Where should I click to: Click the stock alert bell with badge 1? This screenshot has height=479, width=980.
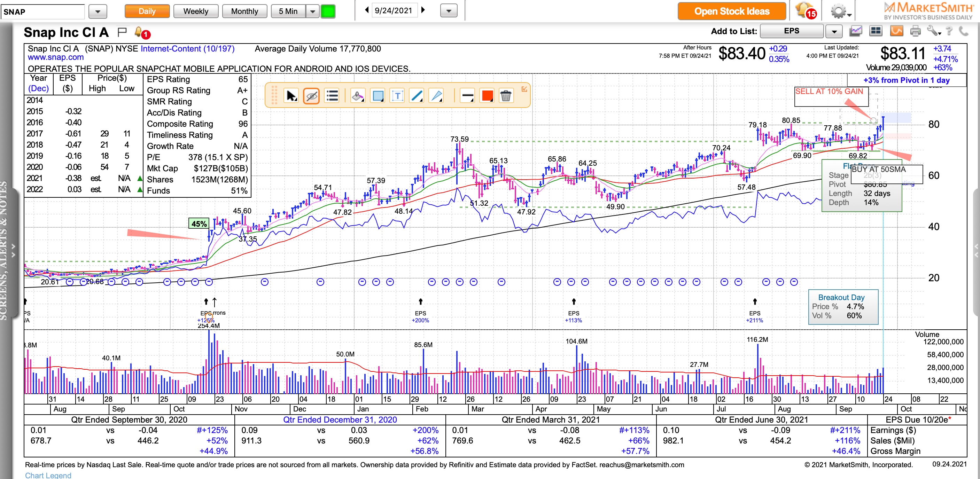pos(142,33)
